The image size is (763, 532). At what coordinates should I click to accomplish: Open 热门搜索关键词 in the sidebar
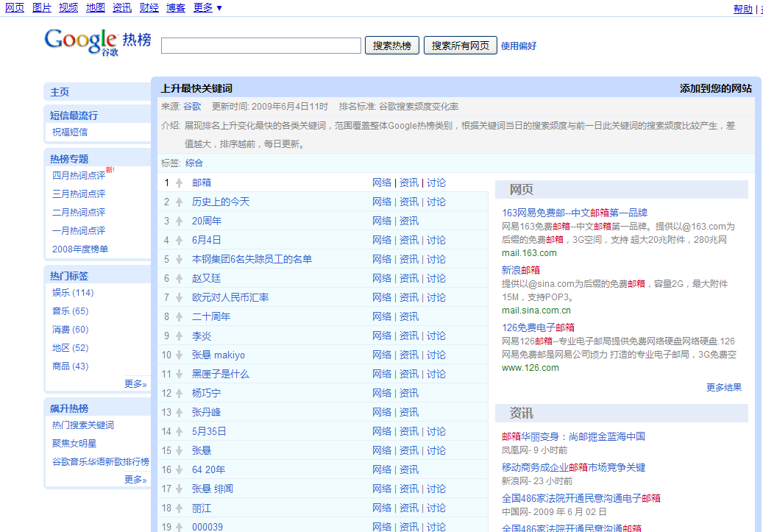point(83,425)
